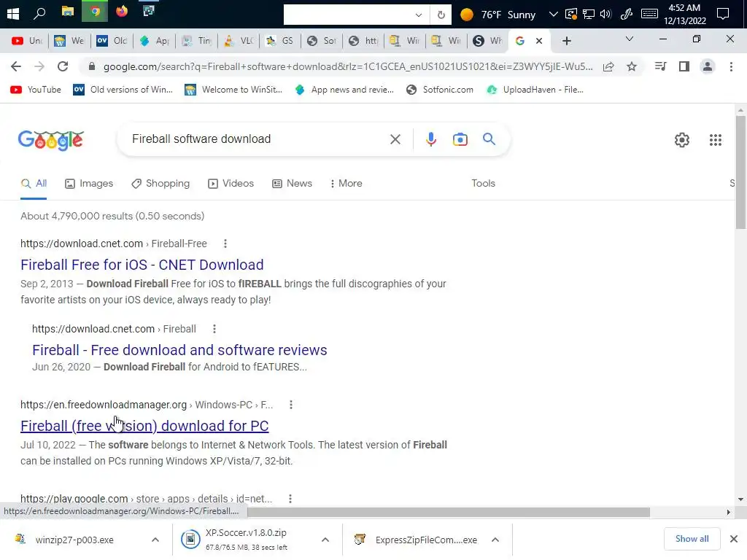Open Chrome three-dot menu
Screen dimensions: 747x560
click(731, 66)
